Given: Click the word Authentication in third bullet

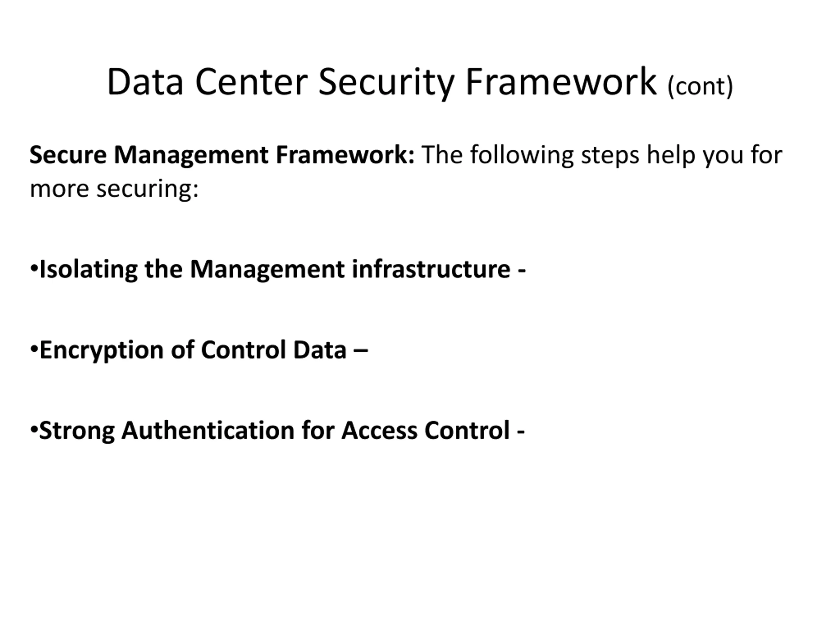Looking at the screenshot, I should point(208,430).
